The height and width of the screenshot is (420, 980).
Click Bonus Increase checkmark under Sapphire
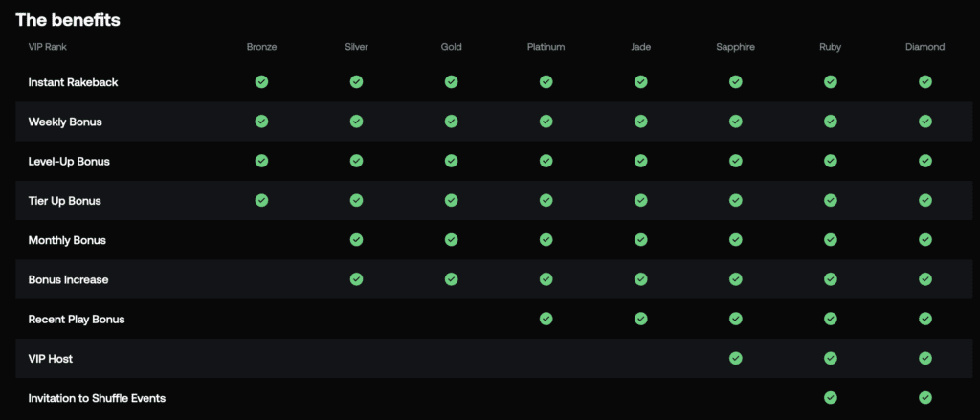[x=736, y=279]
